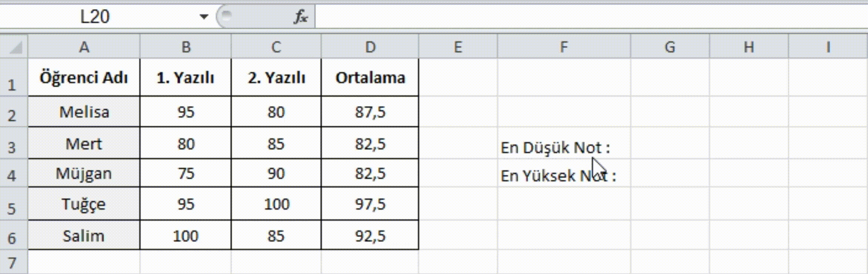Click inside the formula bar input
This screenshot has height=274, width=868.
(567, 17)
